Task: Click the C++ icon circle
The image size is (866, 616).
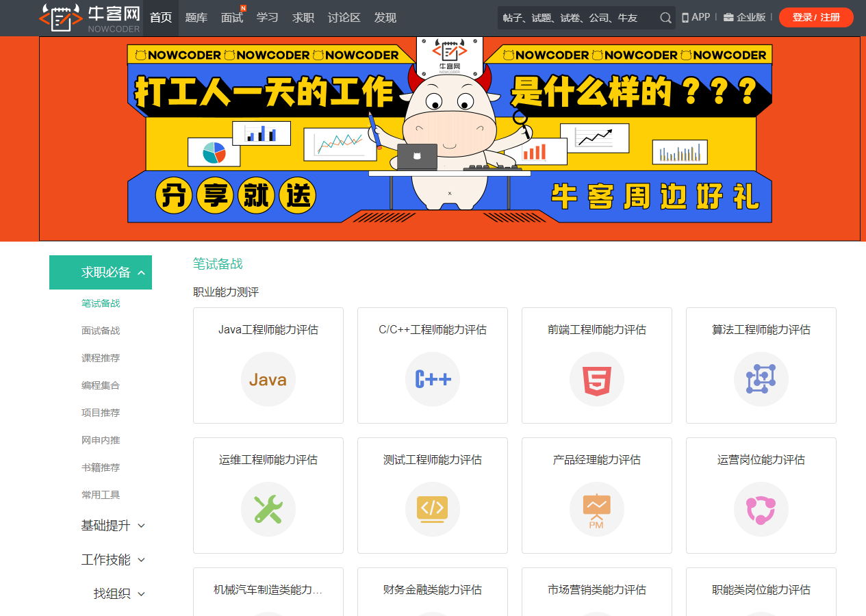Action: (433, 379)
